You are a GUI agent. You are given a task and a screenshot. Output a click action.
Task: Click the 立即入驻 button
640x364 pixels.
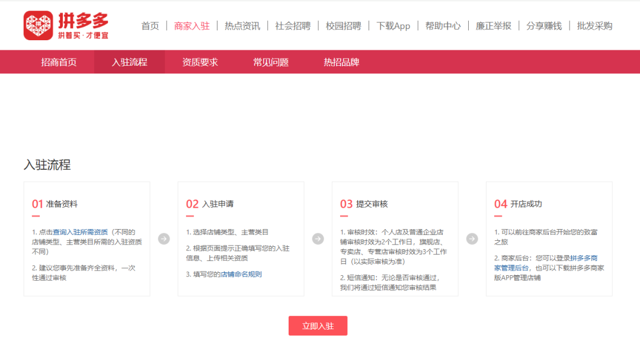point(318,326)
